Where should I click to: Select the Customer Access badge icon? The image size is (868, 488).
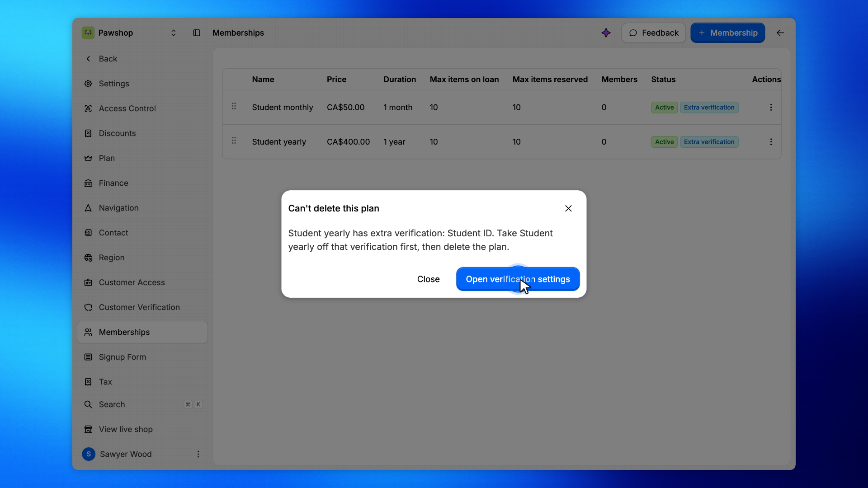pos(88,282)
